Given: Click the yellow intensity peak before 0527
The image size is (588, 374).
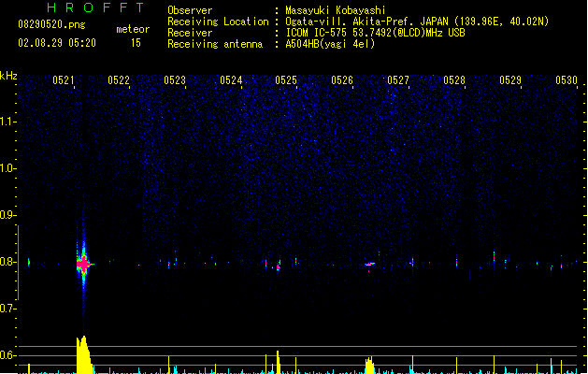Looking at the screenshot, I should click(x=369, y=366).
